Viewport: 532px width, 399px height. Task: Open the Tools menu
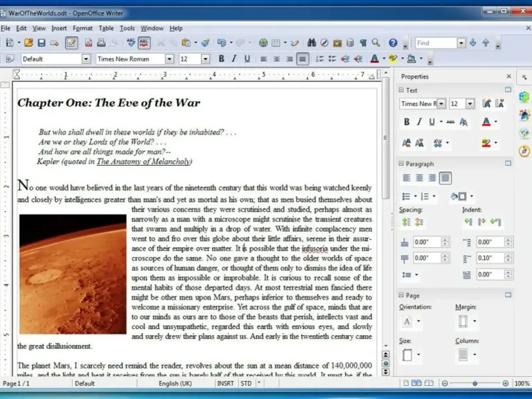(x=127, y=28)
